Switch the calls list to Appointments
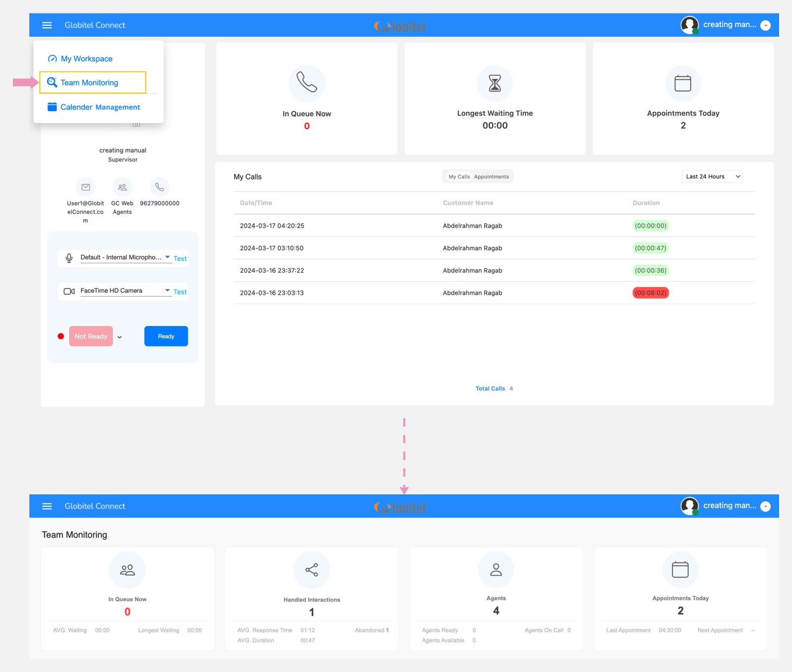Viewport: 792px width, 672px height. pos(491,177)
